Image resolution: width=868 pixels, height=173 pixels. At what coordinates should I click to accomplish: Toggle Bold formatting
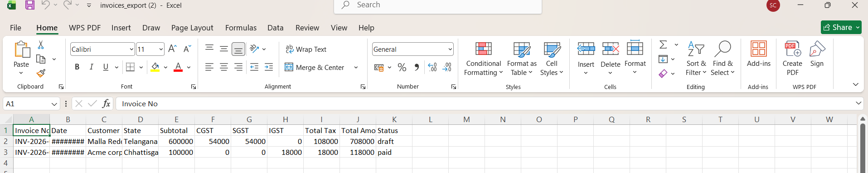77,67
